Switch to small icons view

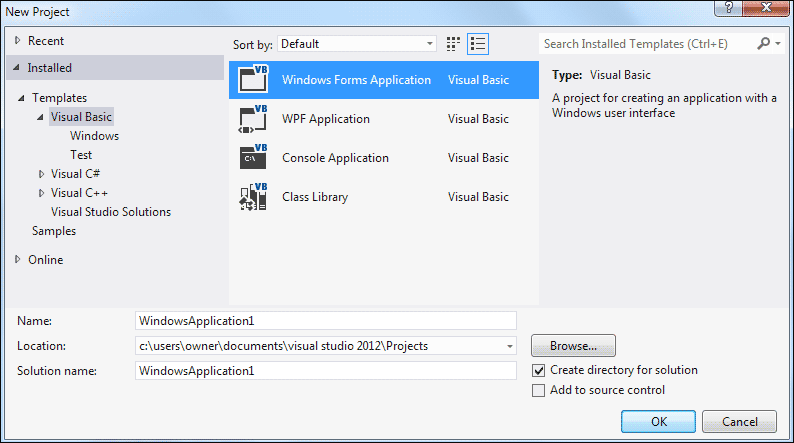point(454,44)
